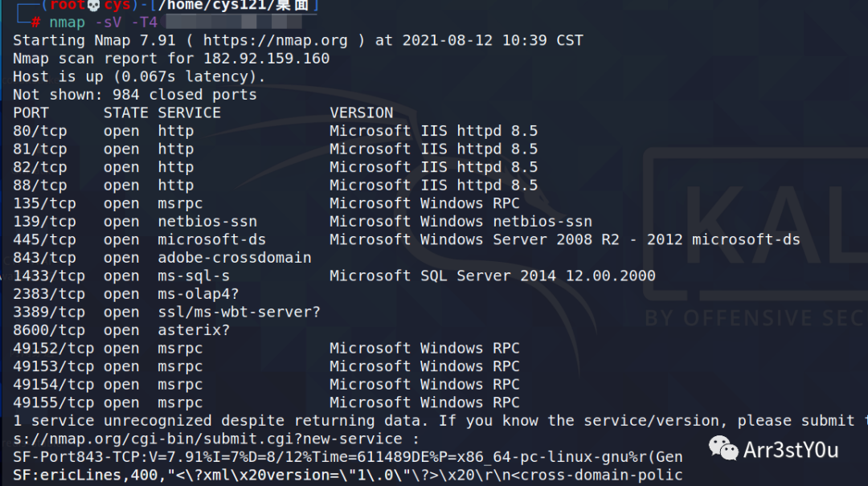Click the STATE column header
868x486 pixels.
(x=125, y=113)
